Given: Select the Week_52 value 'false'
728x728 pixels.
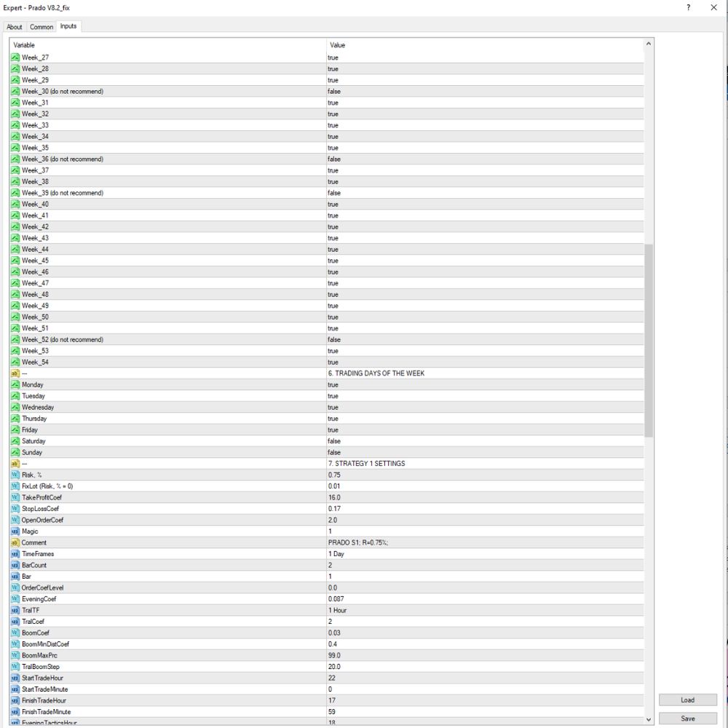Looking at the screenshot, I should (x=334, y=340).
